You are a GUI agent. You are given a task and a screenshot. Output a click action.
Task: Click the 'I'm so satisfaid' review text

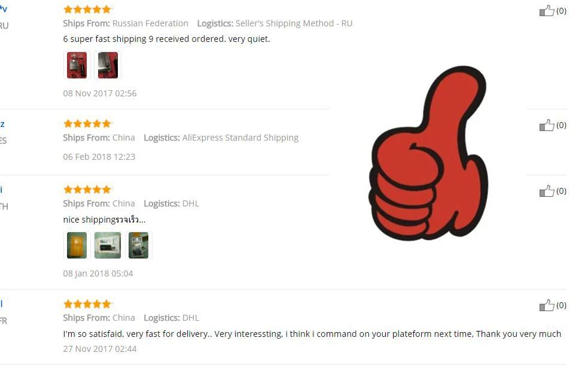coord(312,334)
